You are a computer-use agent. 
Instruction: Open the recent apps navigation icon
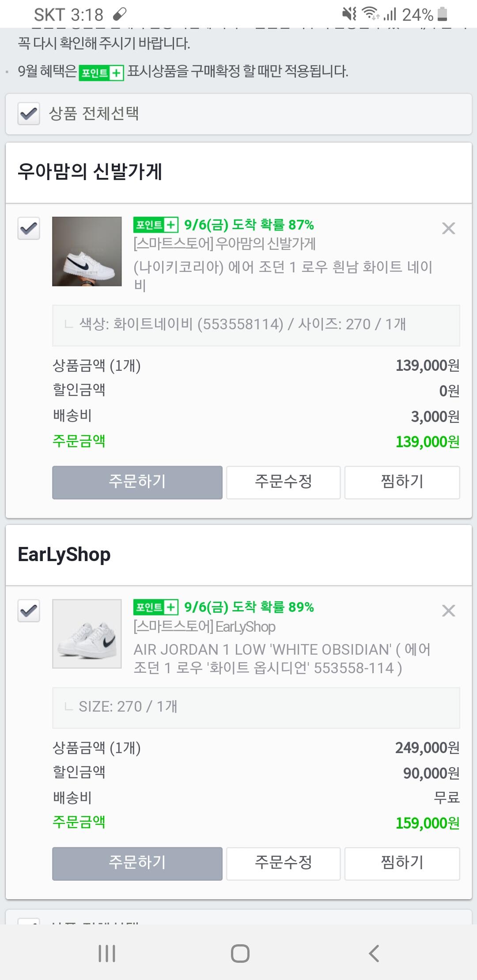click(x=107, y=953)
